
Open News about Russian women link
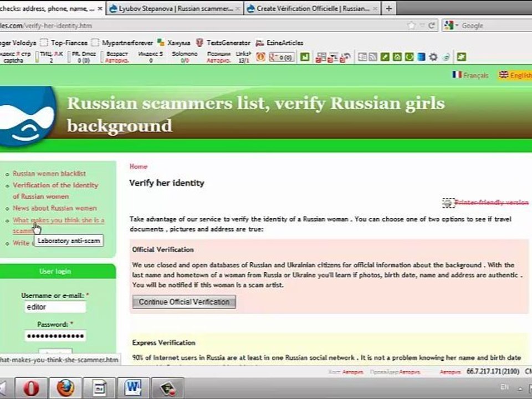pyautogui.click(x=55, y=208)
